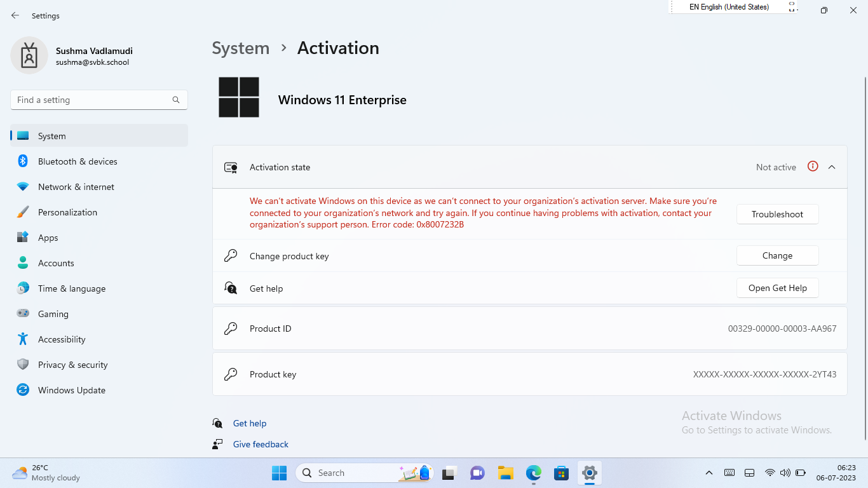
Task: Close the Settings window
Action: coord(853,10)
